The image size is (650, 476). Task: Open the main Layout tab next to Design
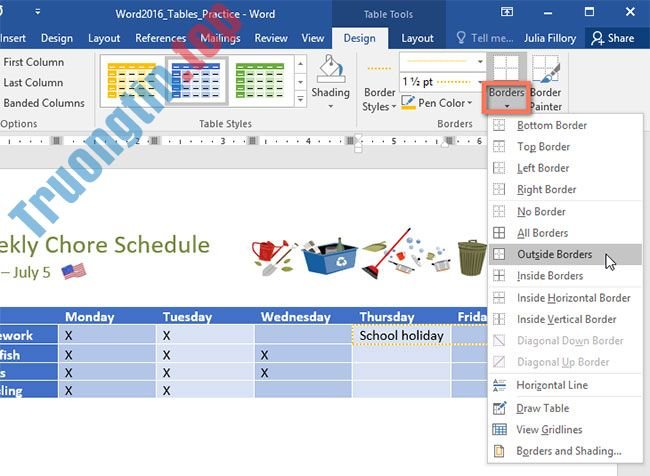(x=104, y=38)
